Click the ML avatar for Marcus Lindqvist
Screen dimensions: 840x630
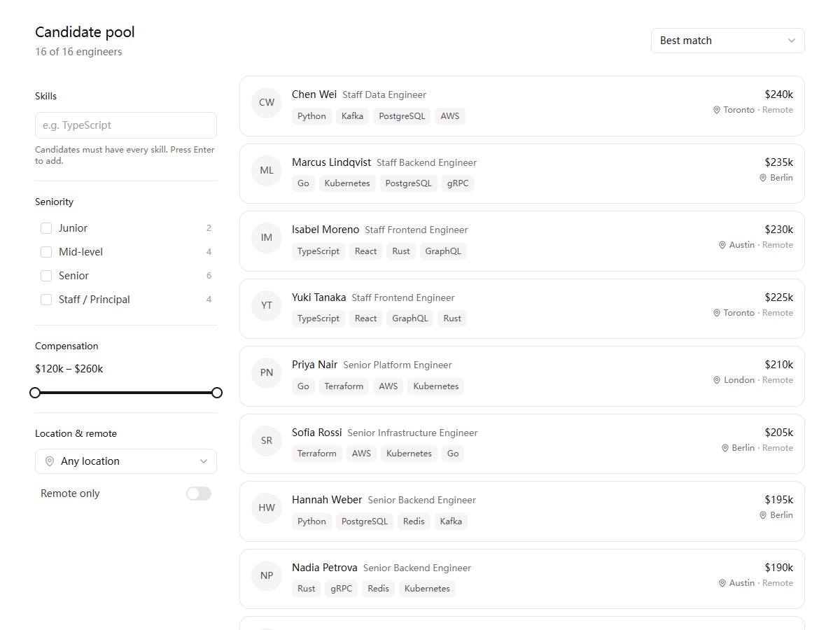click(267, 170)
